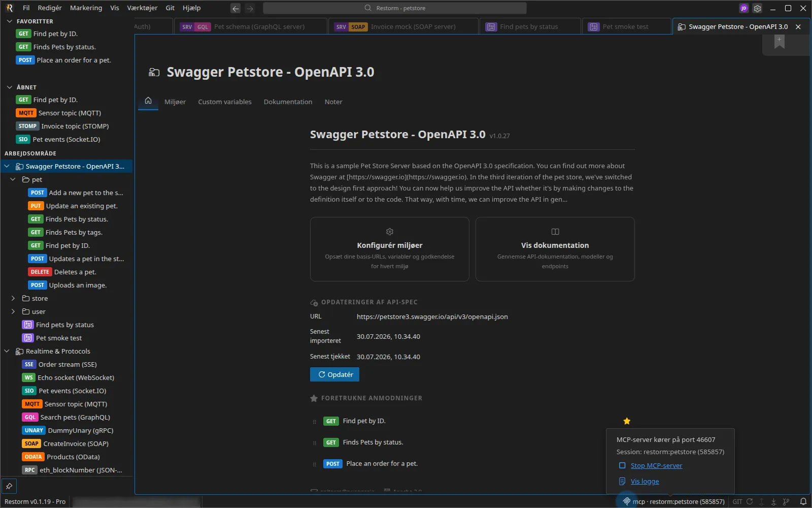
Task: Open the home overview tab icon
Action: [x=148, y=101]
